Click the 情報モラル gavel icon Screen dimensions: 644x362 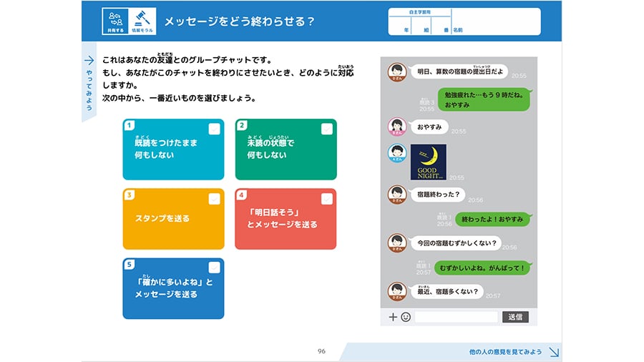[142, 21]
